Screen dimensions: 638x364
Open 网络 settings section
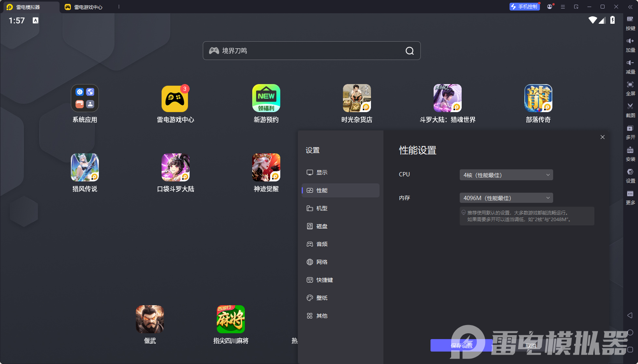[x=341, y=262]
